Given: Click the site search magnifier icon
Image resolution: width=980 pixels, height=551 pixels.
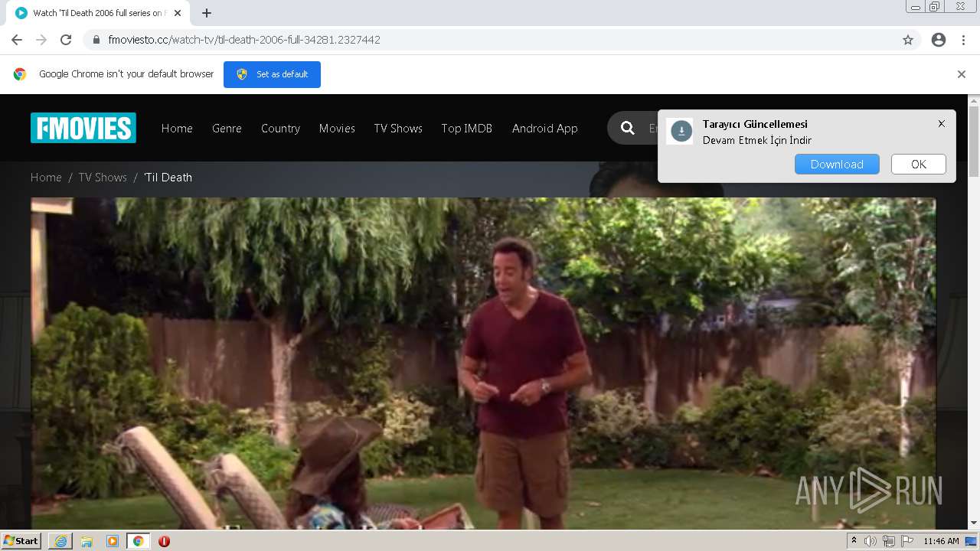Looking at the screenshot, I should (x=628, y=128).
